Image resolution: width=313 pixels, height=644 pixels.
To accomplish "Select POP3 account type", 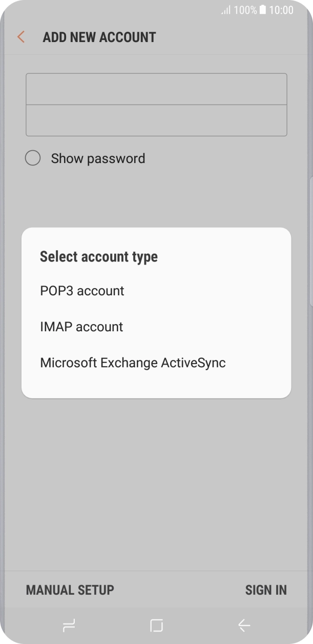I will pos(82,291).
